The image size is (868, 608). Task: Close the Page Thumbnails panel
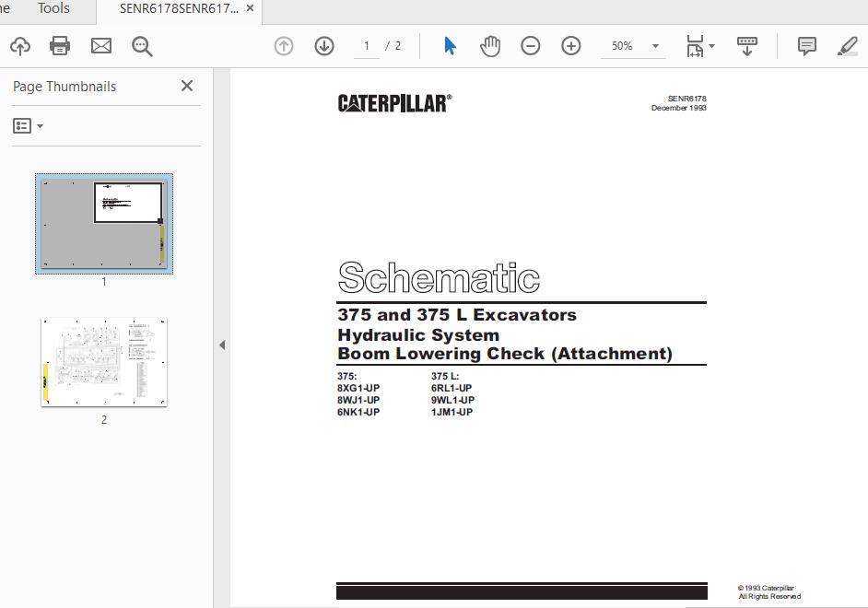187,86
